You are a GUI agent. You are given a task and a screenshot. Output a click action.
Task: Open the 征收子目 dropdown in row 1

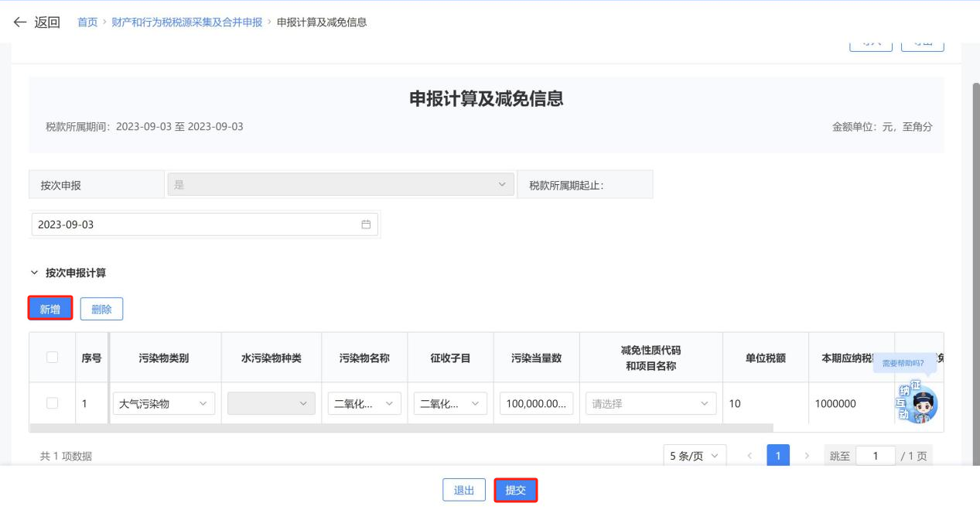pos(450,403)
